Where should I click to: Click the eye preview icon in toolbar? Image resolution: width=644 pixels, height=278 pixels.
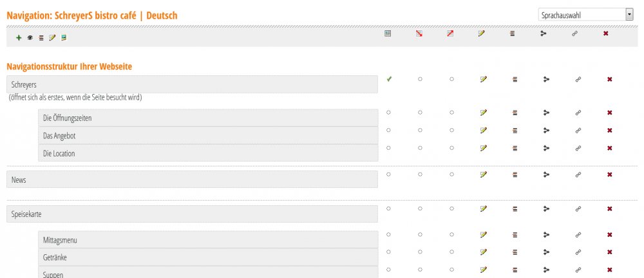30,38
